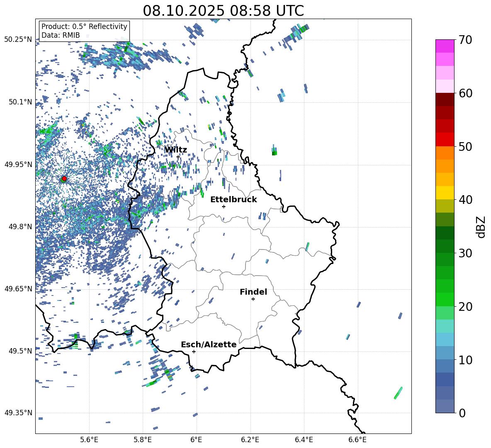491x448 pixels.
Task: Click the 6°E longitude label
Action: pyautogui.click(x=196, y=440)
